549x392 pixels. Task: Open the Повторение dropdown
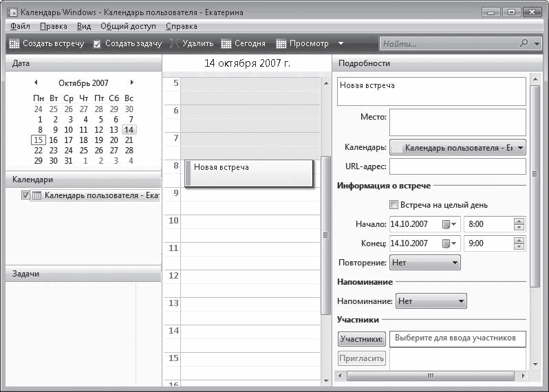point(425,263)
